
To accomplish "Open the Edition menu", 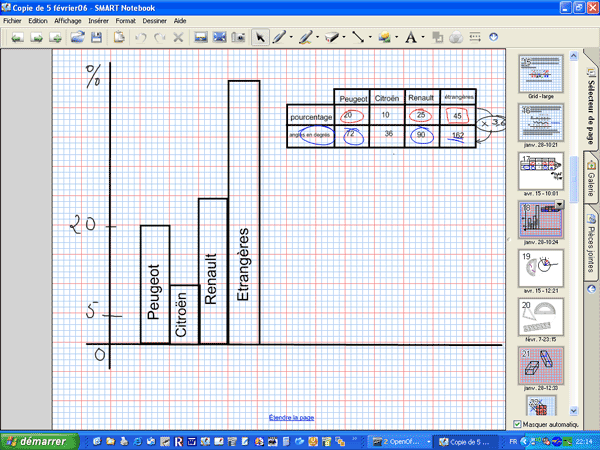I will click(x=38, y=21).
